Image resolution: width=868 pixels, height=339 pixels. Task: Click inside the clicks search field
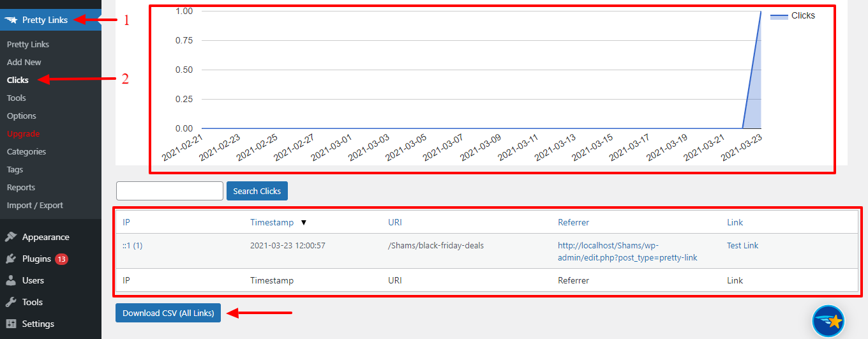coord(170,191)
